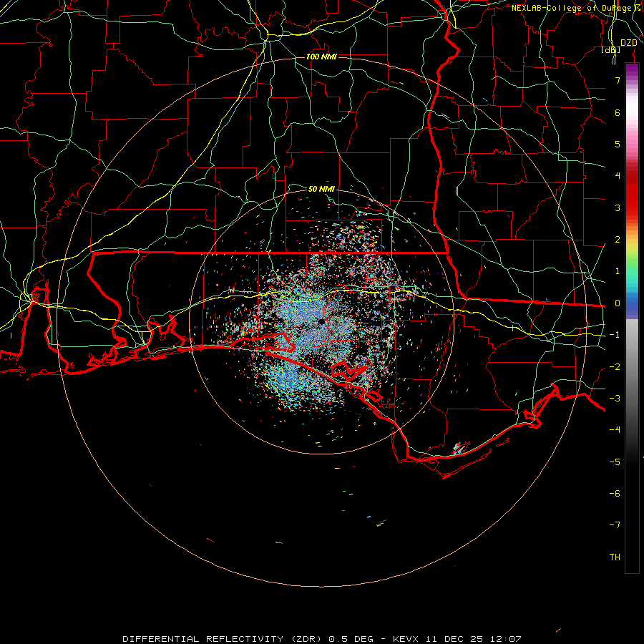Image resolution: width=644 pixels, height=644 pixels.
Task: Click the -3 value on the scale
Action: 615,399
